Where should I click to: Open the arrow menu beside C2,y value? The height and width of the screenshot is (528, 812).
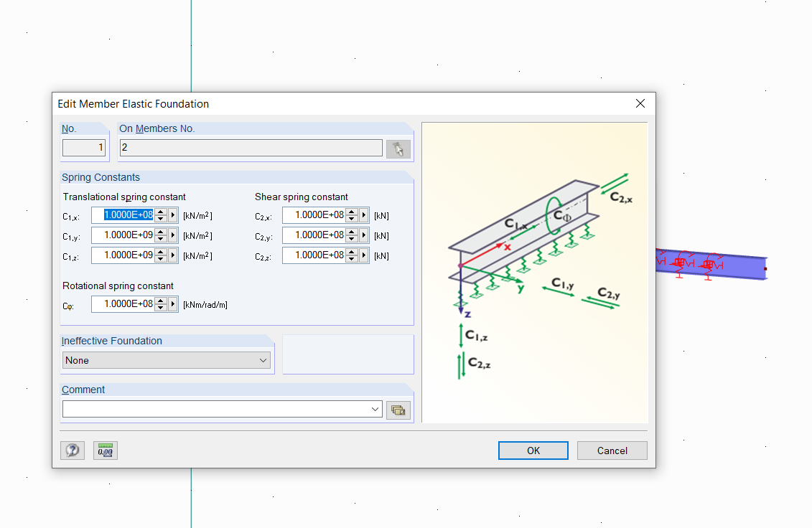coord(364,235)
